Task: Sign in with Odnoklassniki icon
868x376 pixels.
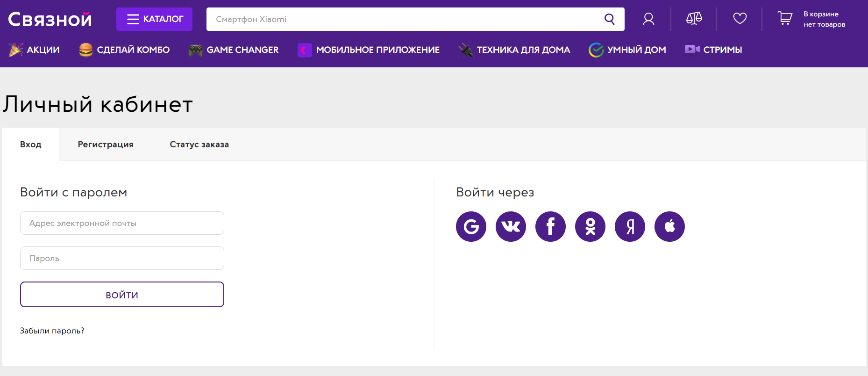Action: coord(590,227)
